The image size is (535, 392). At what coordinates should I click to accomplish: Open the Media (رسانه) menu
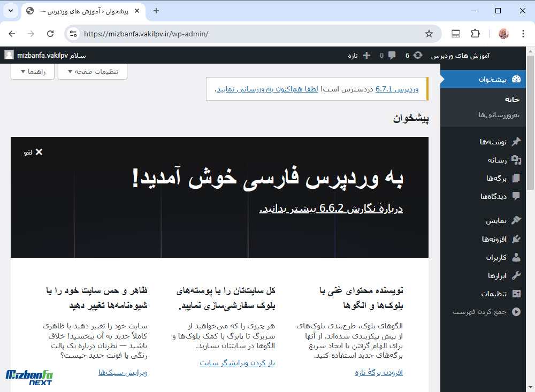pyautogui.click(x=483, y=160)
